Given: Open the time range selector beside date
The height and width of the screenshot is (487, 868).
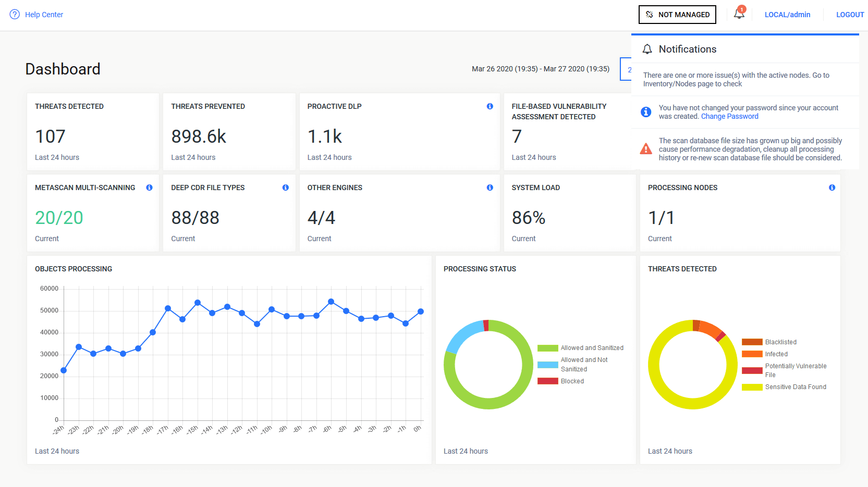Looking at the screenshot, I should pyautogui.click(x=626, y=69).
